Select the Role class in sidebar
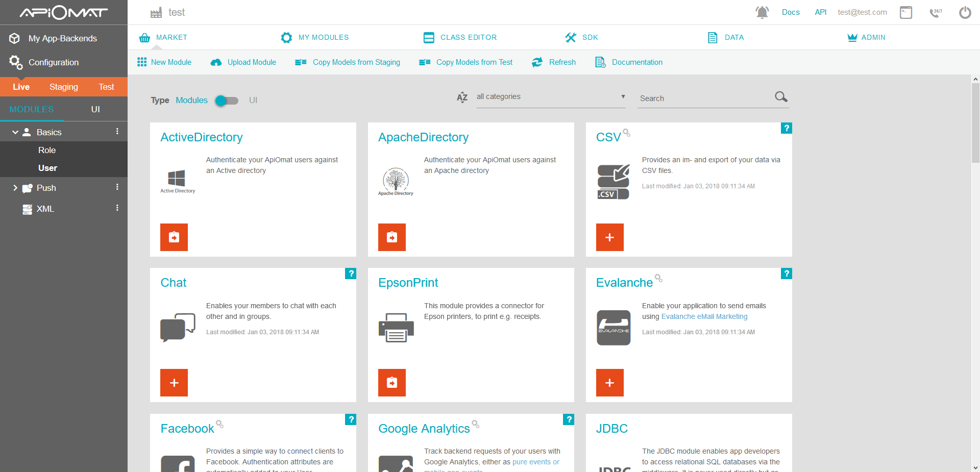 [x=47, y=150]
